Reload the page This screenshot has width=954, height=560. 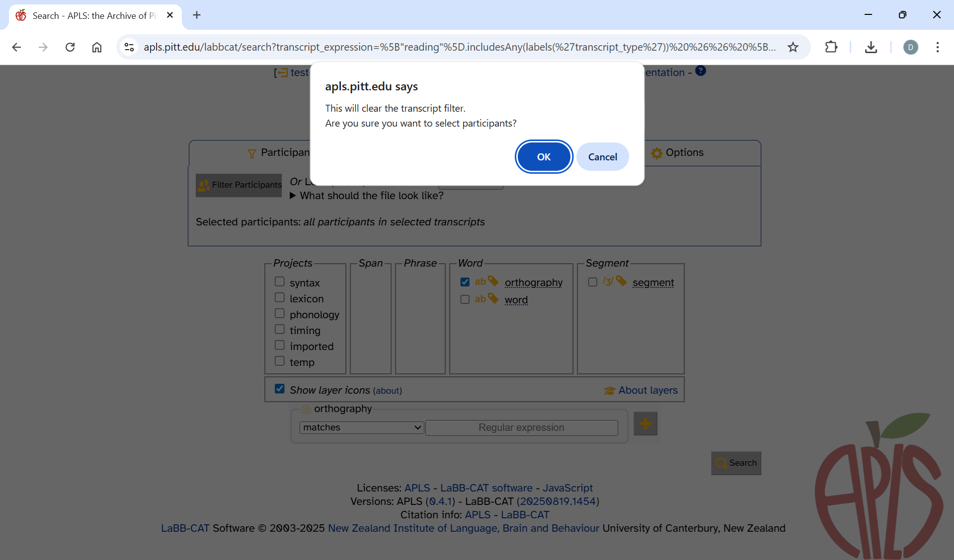(70, 47)
